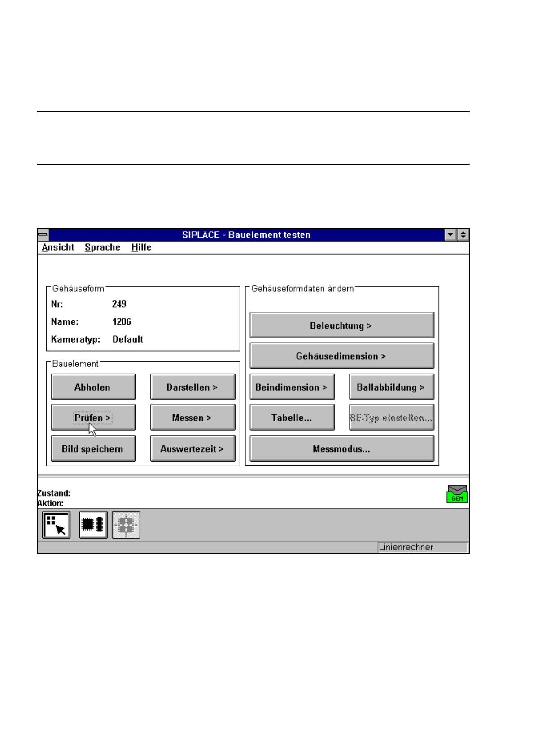Click the greyed crosshair component icon
The image size is (533, 756).
click(126, 524)
